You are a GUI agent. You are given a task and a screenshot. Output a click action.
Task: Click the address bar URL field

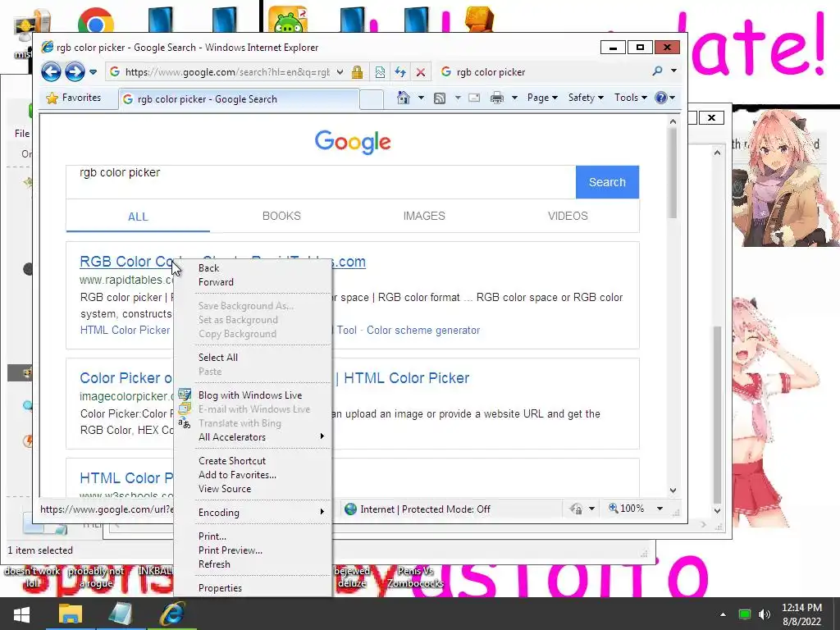click(226, 72)
